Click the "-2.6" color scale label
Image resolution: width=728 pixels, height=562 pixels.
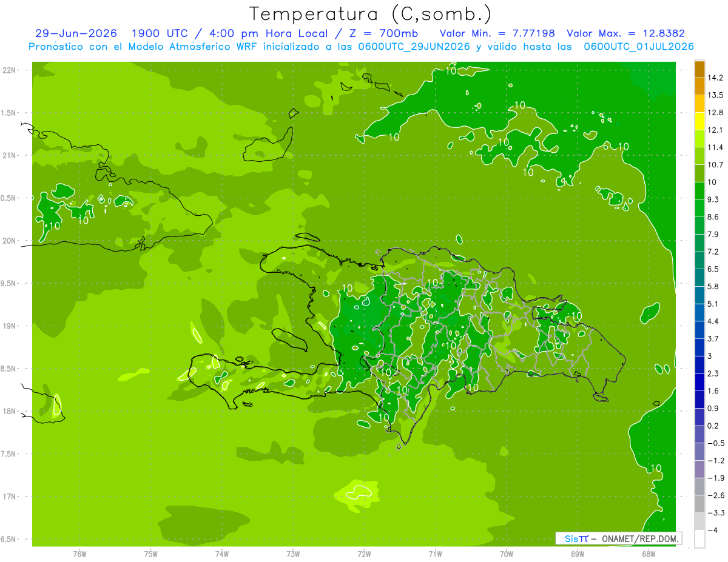click(x=715, y=495)
